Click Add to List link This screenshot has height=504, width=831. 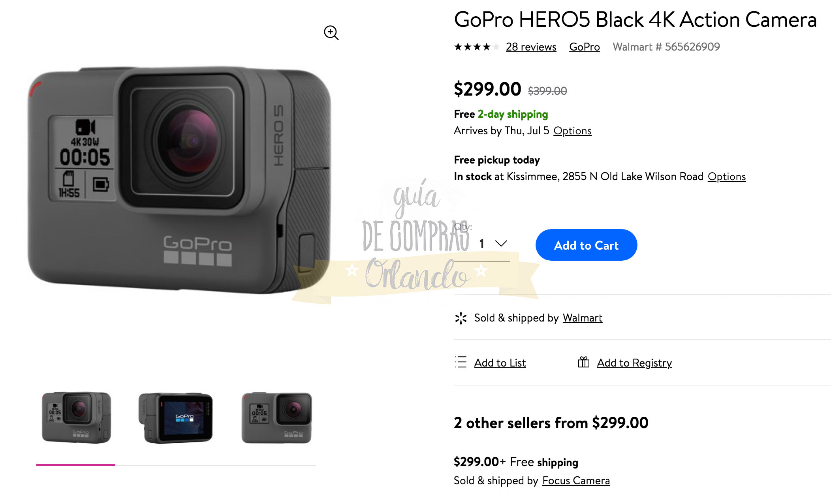pyautogui.click(x=500, y=363)
